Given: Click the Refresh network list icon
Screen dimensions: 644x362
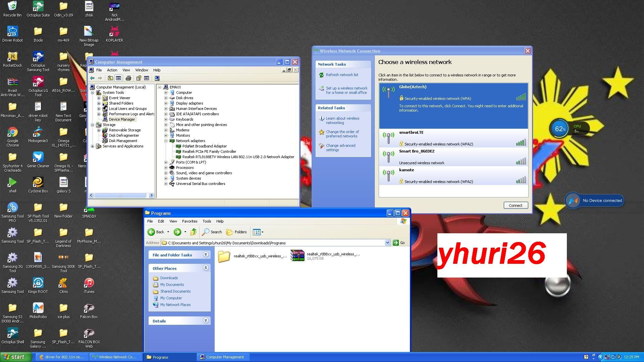Looking at the screenshot, I should [321, 75].
